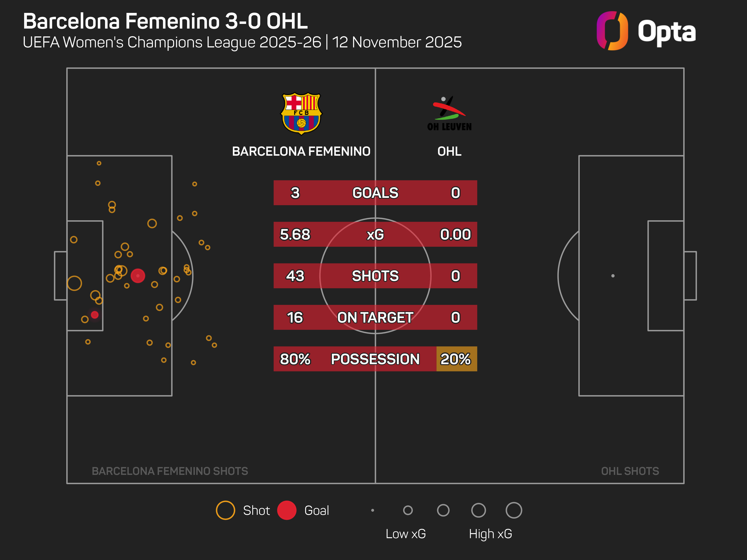Screen dimensions: 747x560
Task: Click the OH Leuven club logo
Action: (x=449, y=113)
